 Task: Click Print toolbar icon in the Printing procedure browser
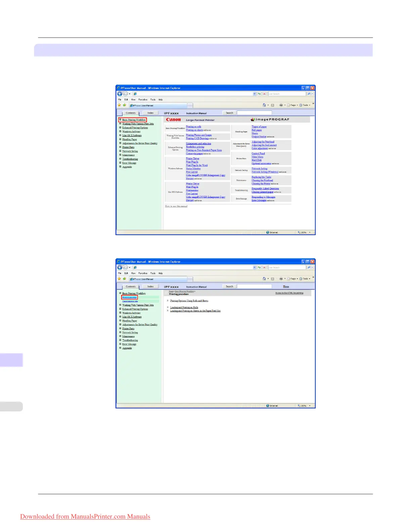coord(281,279)
